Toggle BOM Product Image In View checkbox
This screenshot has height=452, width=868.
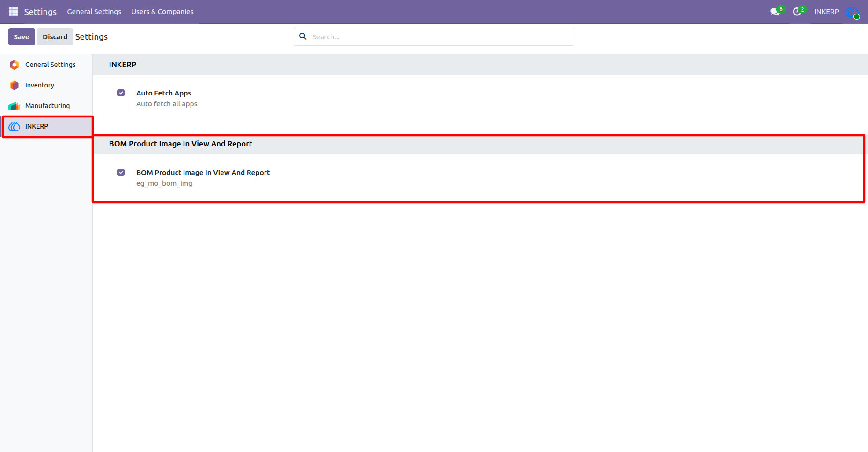121,172
